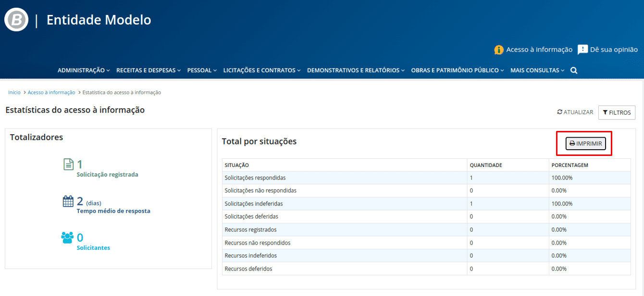
Task: Select the printer icon inside Imprimir button
Action: coord(571,143)
